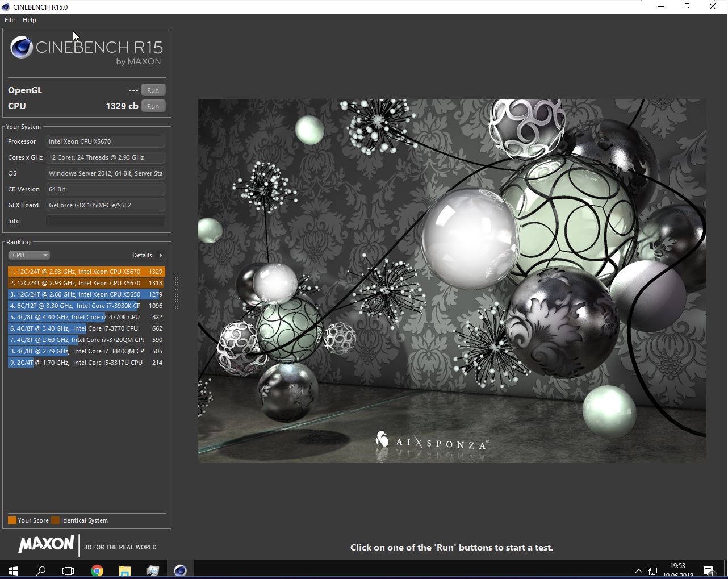The height and width of the screenshot is (579, 728).
Task: Run the OpenGL benchmark test
Action: pos(153,90)
